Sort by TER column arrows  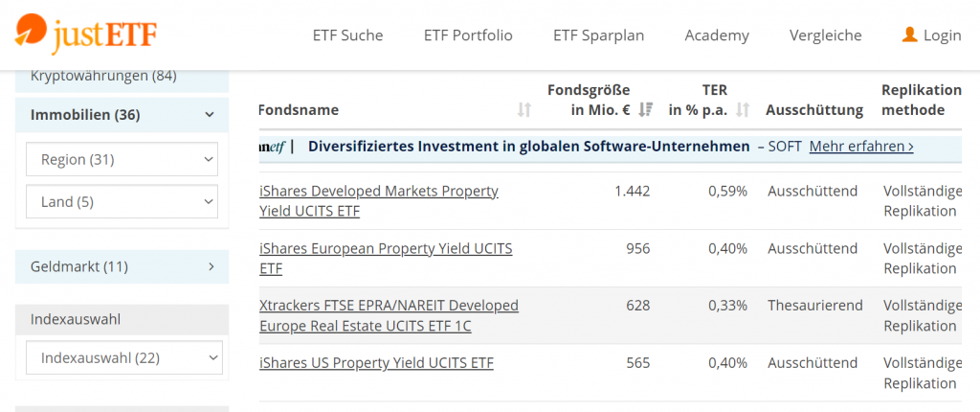tap(742, 110)
